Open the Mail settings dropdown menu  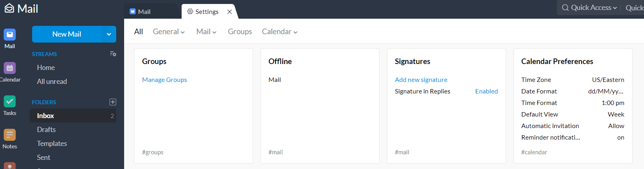coord(206,32)
